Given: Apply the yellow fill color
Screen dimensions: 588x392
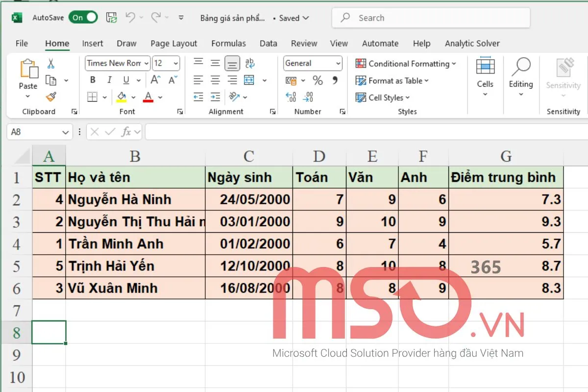Looking at the screenshot, I should pos(122,97).
